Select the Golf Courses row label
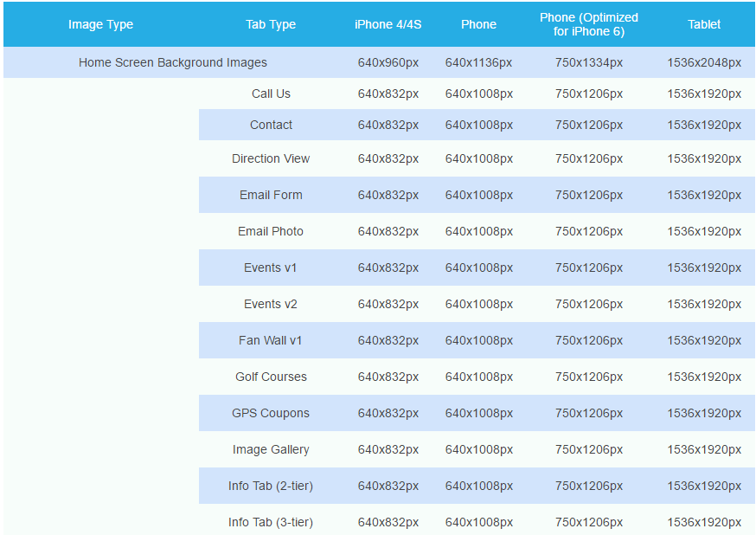756x535 pixels. pos(271,377)
